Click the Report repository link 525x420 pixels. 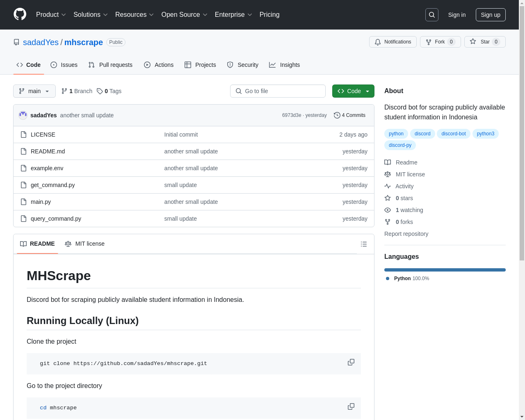click(x=406, y=234)
